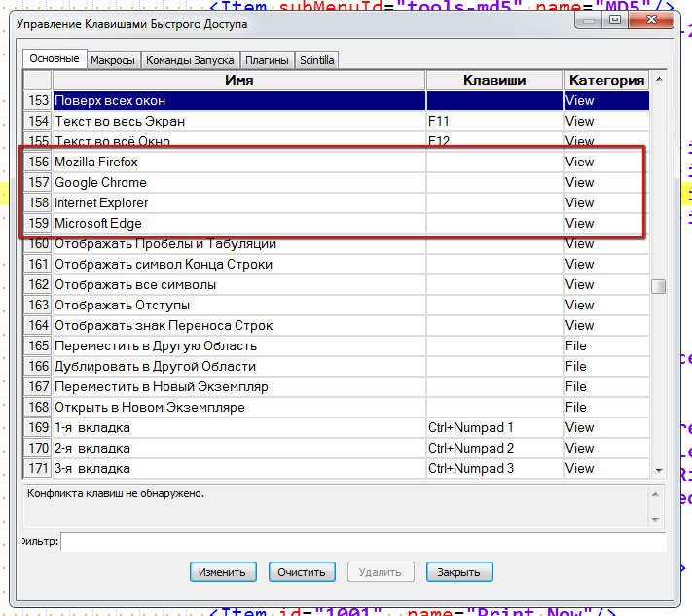Screen dimensions: 692x616
Task: Select the Поверх всех окон row
Action: pyautogui.click(x=337, y=100)
